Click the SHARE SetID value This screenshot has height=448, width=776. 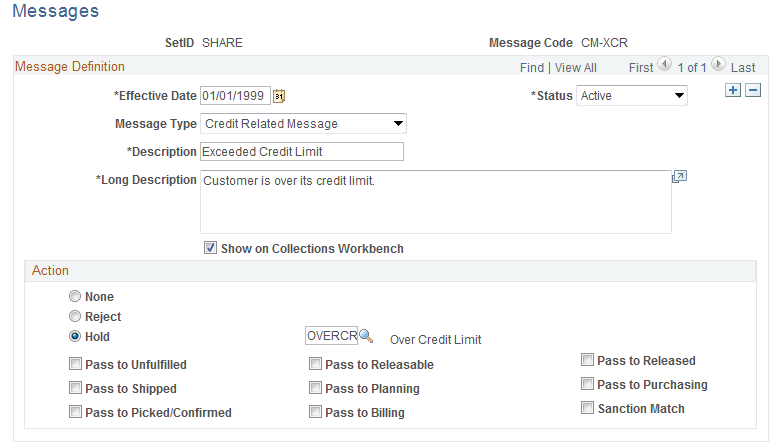pos(222,43)
